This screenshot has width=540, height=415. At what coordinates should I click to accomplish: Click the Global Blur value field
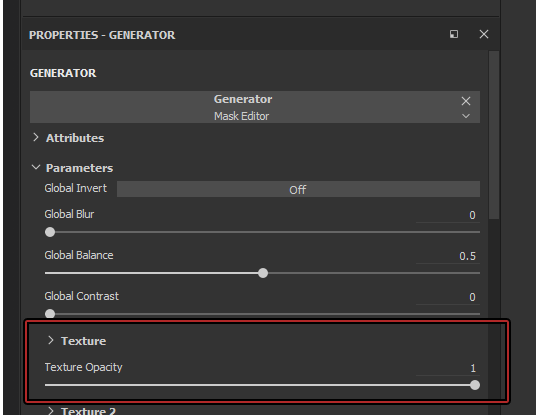[x=448, y=215]
